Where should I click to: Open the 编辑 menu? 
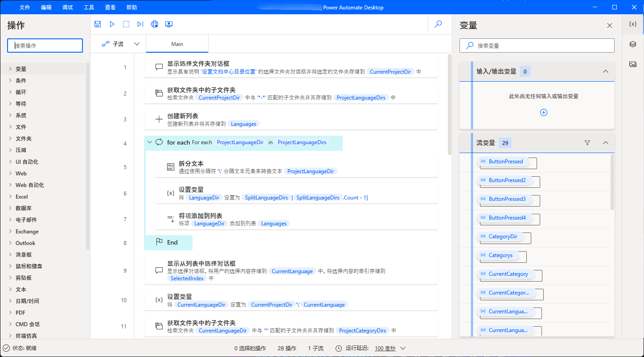click(x=46, y=8)
